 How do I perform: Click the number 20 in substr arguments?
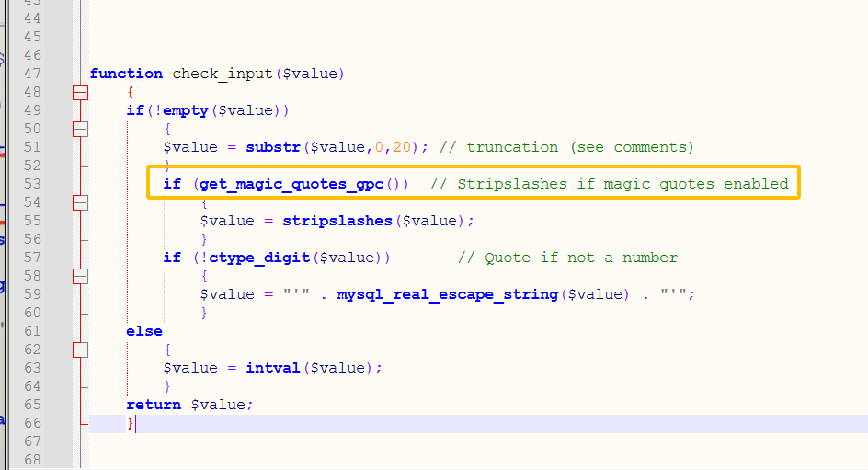click(402, 147)
